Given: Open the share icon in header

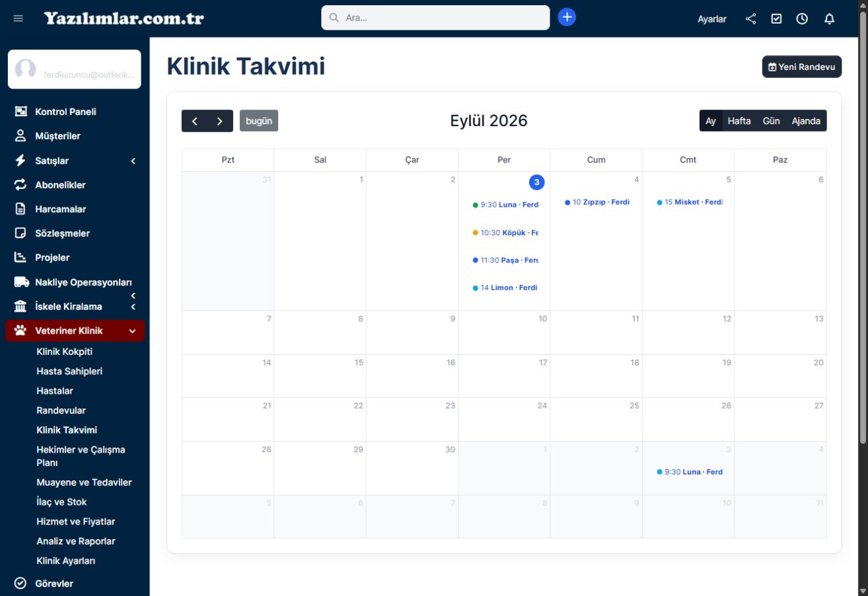Looking at the screenshot, I should (x=750, y=19).
